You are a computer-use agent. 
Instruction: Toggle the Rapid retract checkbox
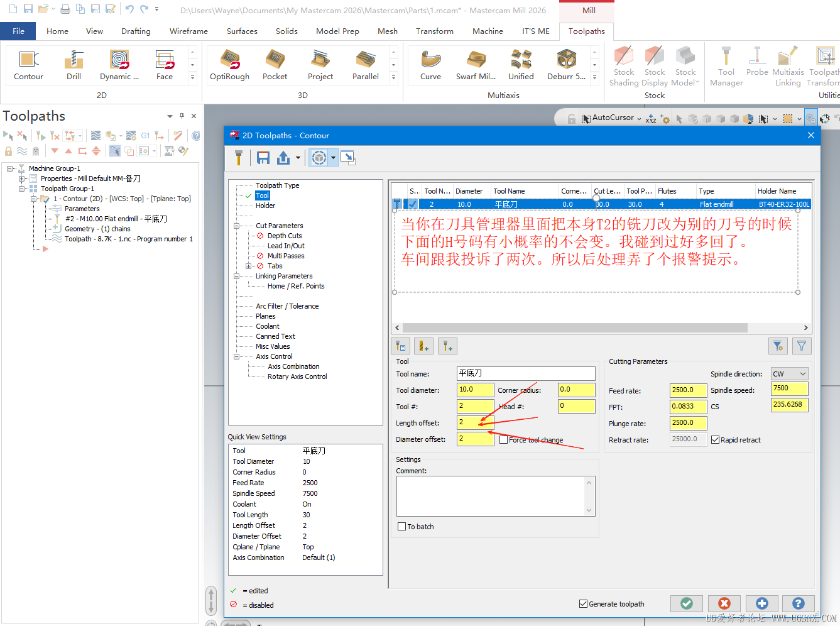click(x=715, y=440)
